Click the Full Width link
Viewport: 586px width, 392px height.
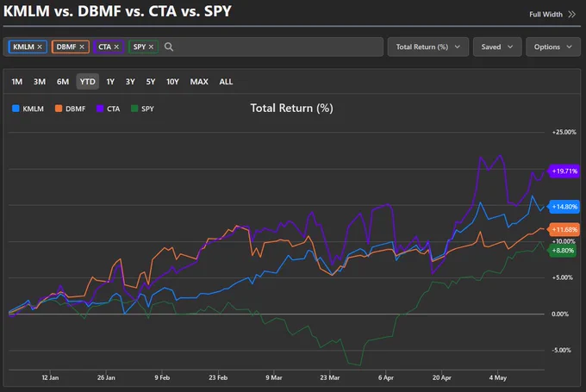pos(545,14)
